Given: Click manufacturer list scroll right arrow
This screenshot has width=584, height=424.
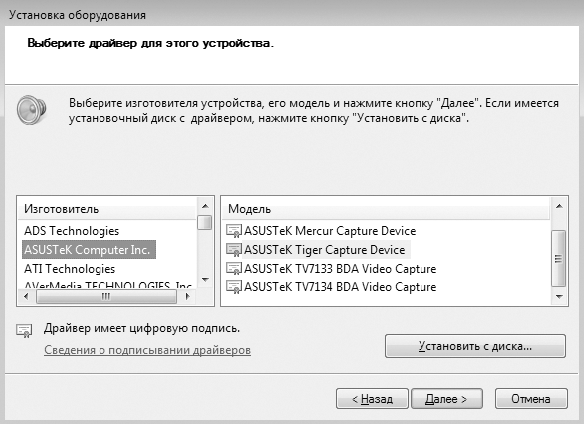Looking at the screenshot, I should coord(188,297).
